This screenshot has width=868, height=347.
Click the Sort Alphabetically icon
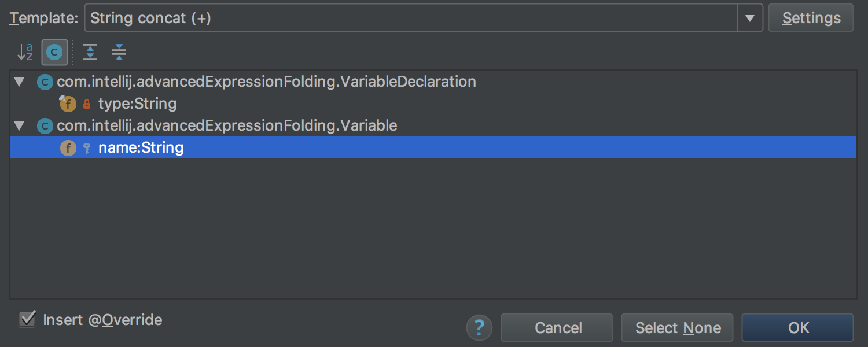25,53
